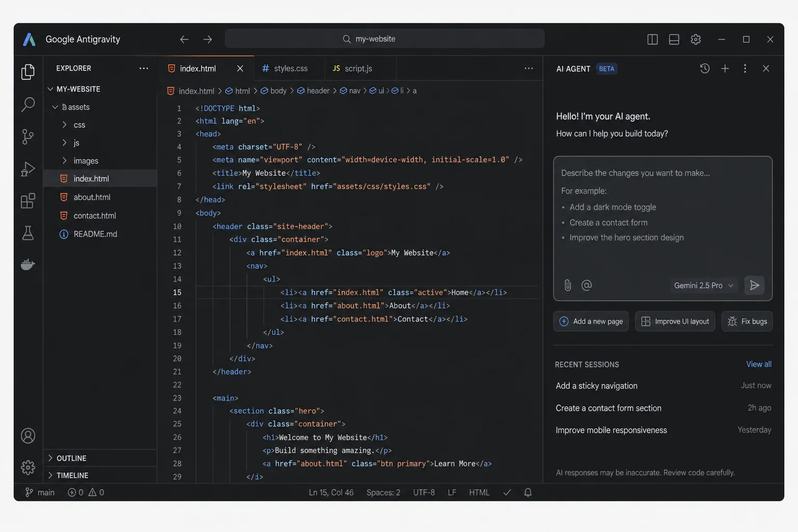The image size is (798, 532).
Task: Expand the images folder
Action: click(64, 161)
